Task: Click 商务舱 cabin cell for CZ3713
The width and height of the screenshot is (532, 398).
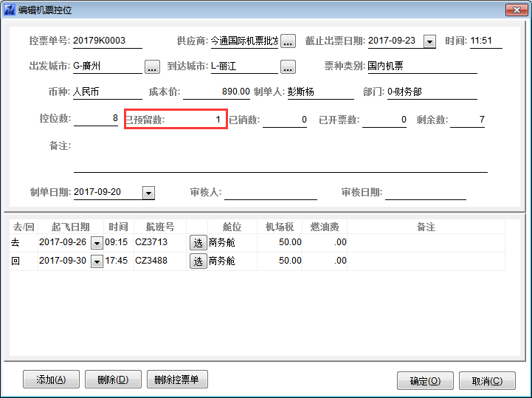Action: click(x=232, y=243)
